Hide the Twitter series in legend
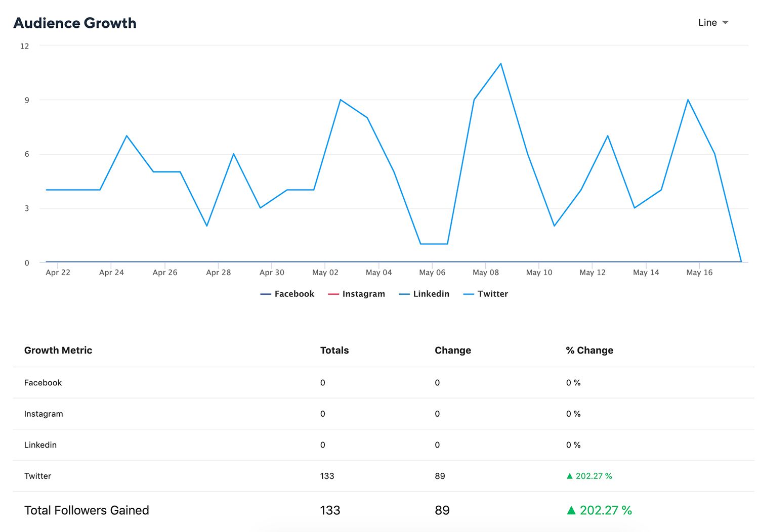The width and height of the screenshot is (759, 532). [x=492, y=294]
